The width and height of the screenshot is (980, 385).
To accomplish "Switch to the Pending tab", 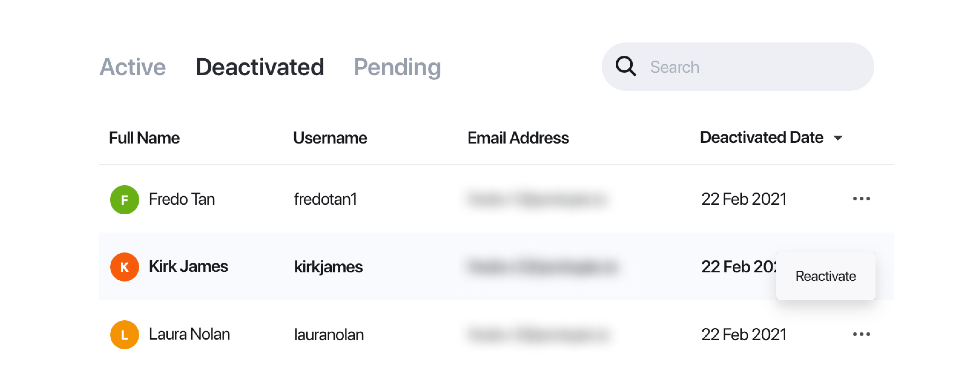I will pyautogui.click(x=397, y=67).
